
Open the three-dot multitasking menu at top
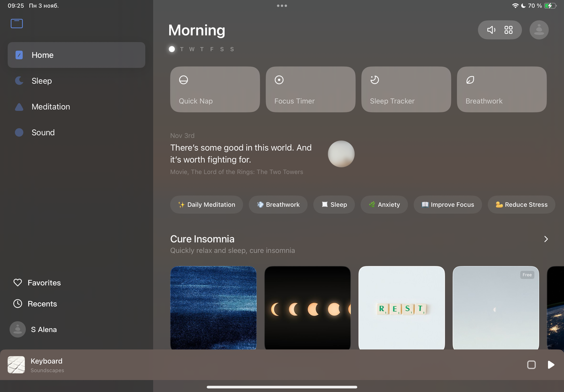[x=282, y=6]
